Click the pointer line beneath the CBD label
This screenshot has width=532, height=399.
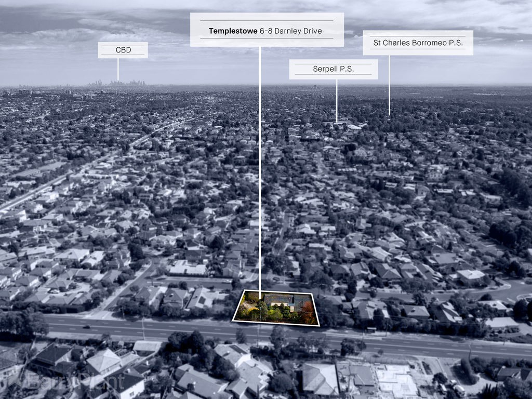(x=118, y=69)
